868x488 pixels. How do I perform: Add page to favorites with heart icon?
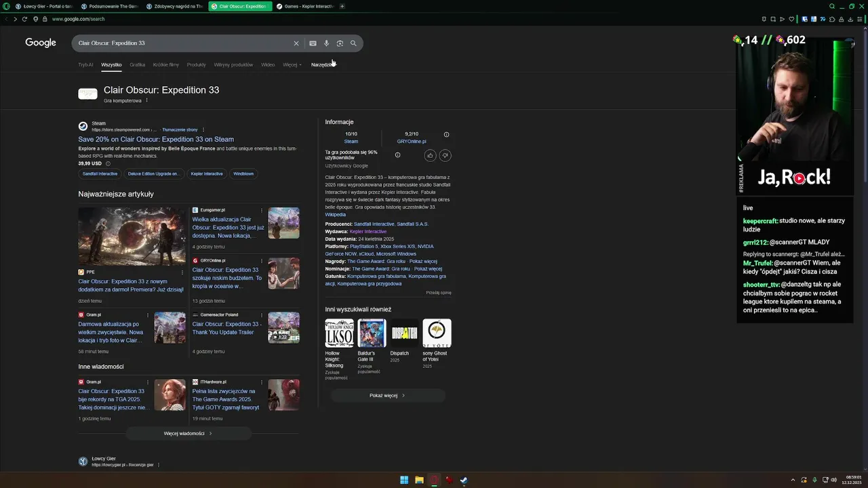791,19
